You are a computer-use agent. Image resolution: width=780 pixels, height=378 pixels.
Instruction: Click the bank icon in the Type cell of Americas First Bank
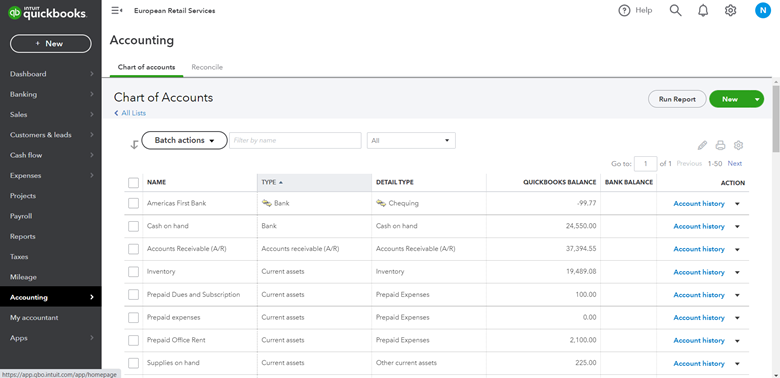[267, 203]
